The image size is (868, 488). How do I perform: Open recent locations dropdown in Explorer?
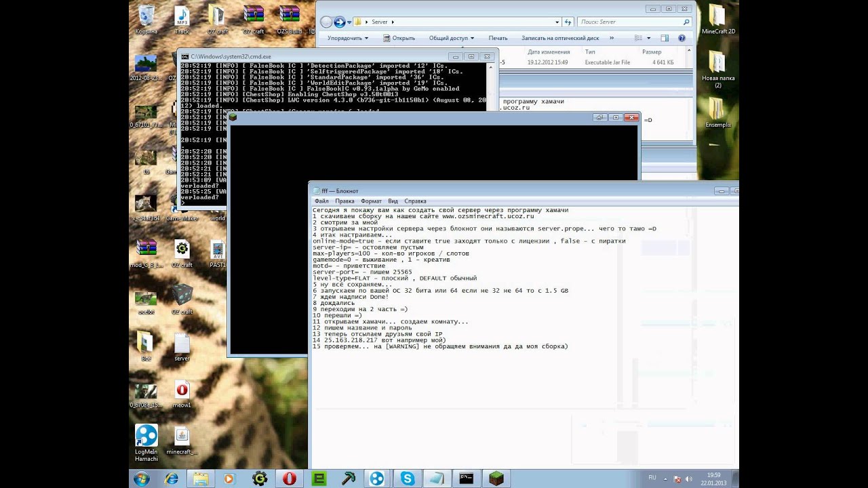[x=350, y=22]
